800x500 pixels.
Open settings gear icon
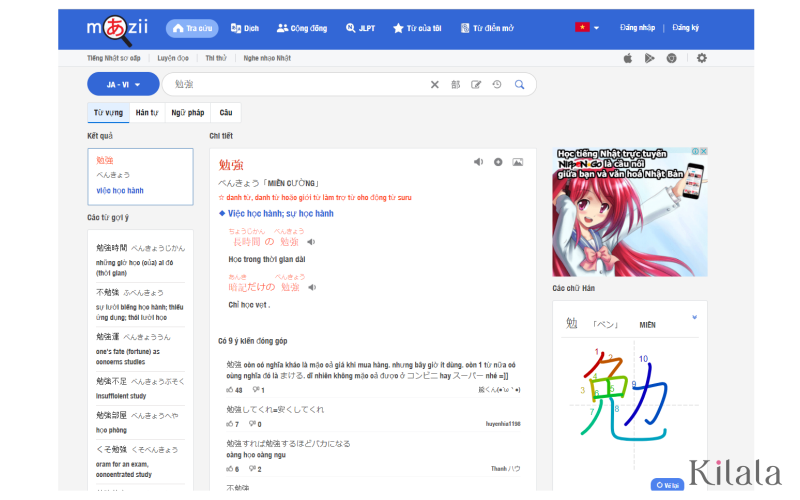(702, 58)
